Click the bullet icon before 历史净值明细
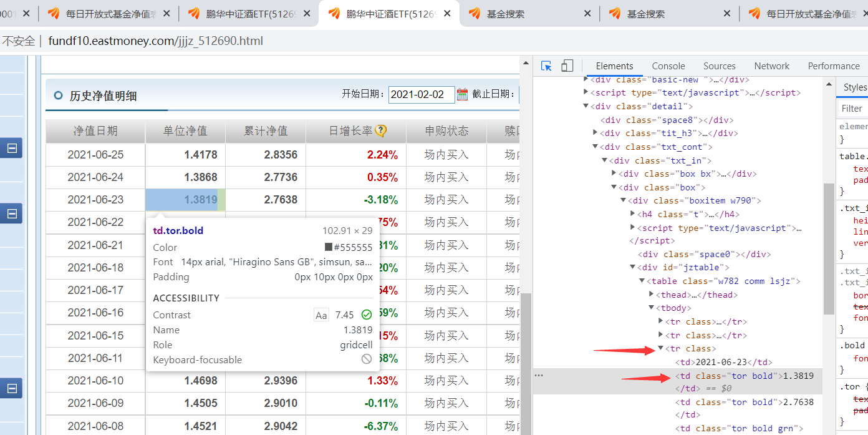Image resolution: width=868 pixels, height=435 pixels. click(x=59, y=95)
